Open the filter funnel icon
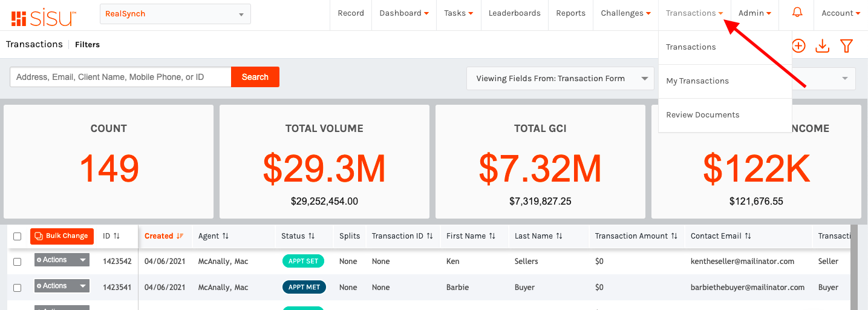 coord(846,46)
